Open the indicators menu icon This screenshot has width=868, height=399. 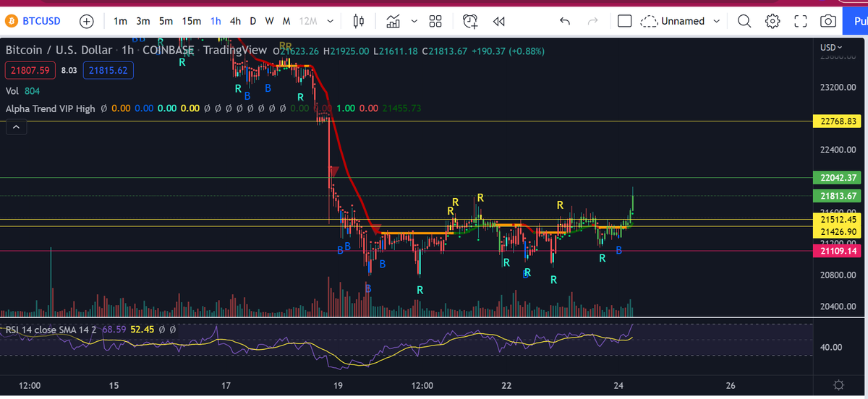point(393,21)
